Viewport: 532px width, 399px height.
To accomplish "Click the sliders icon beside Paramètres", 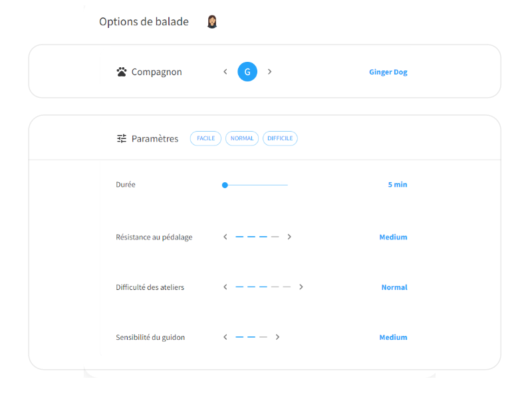I will pyautogui.click(x=122, y=138).
